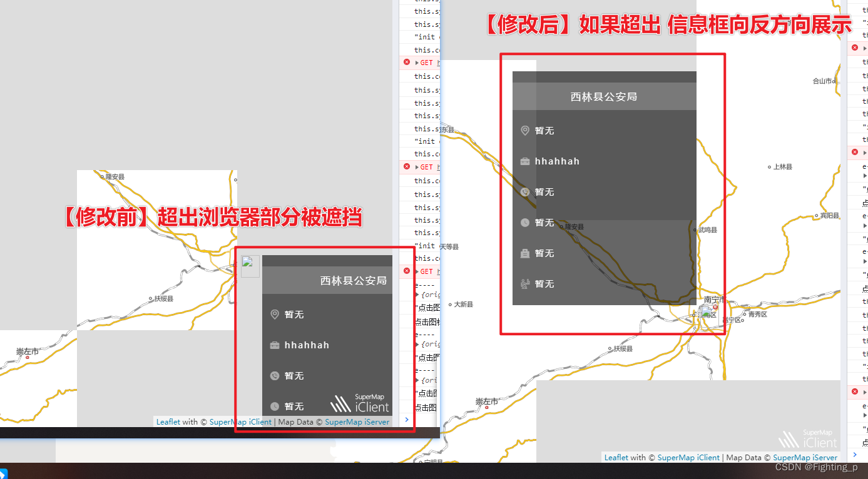868x479 pixels.
Task: Click 西林县公安局 title in right popup
Action: pyautogui.click(x=604, y=97)
